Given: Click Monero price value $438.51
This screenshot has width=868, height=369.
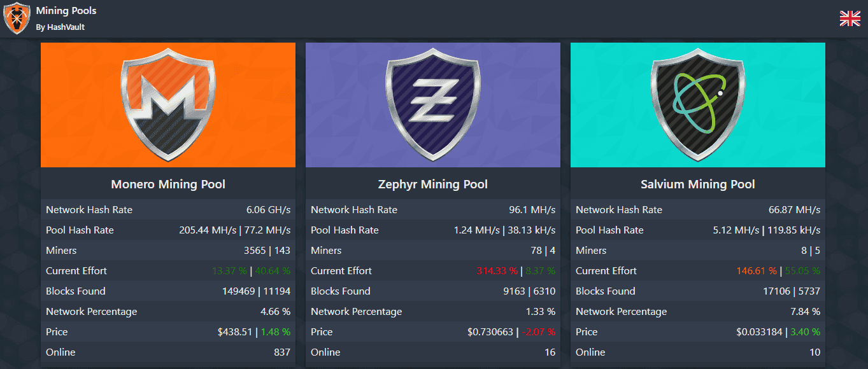Looking at the screenshot, I should [x=234, y=332].
